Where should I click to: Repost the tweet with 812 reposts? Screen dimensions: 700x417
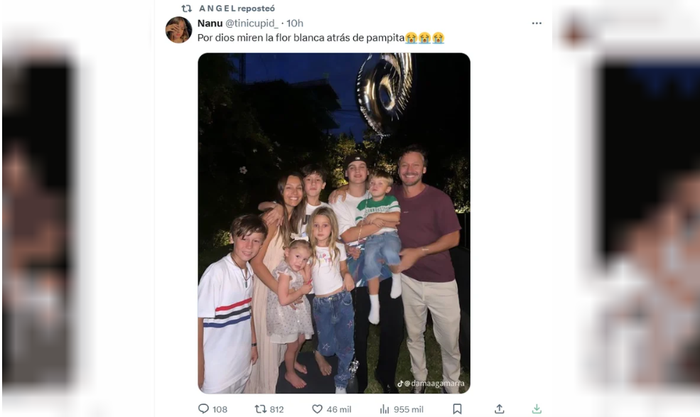coord(261,408)
